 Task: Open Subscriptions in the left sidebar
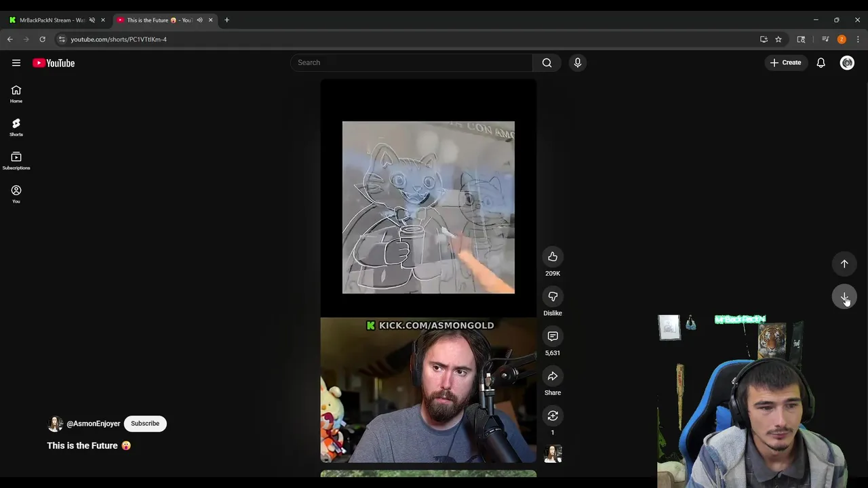pyautogui.click(x=16, y=161)
